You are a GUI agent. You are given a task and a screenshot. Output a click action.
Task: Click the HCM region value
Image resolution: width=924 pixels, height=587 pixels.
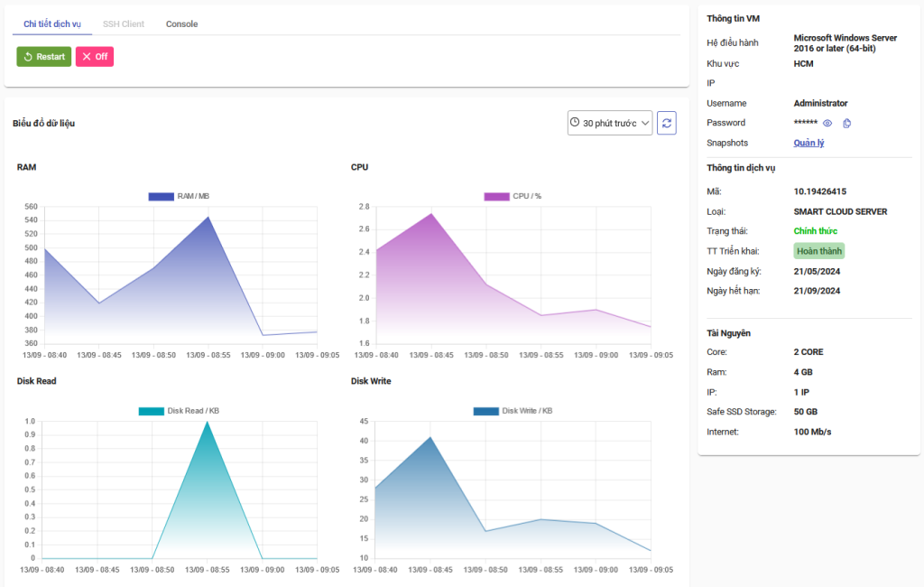tap(803, 64)
